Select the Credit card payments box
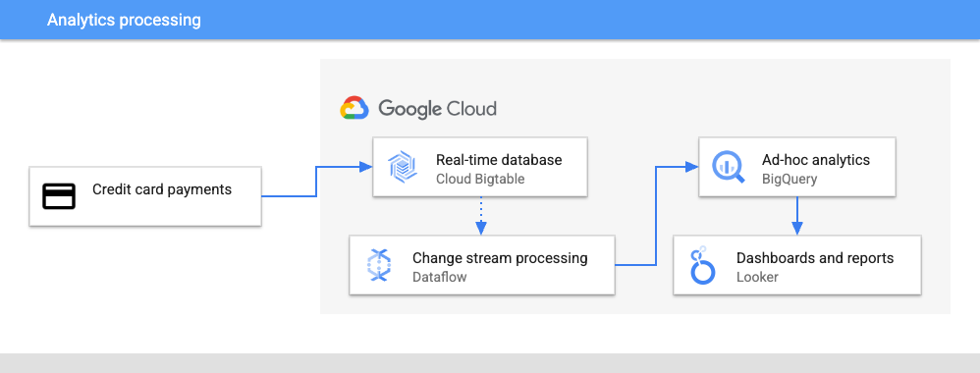The image size is (980, 373). click(x=145, y=196)
